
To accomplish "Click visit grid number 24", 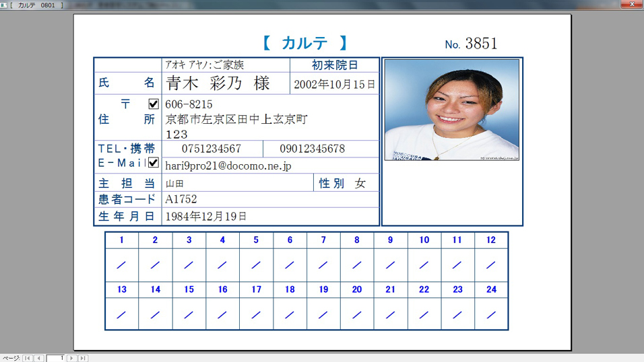I will pyautogui.click(x=491, y=290).
